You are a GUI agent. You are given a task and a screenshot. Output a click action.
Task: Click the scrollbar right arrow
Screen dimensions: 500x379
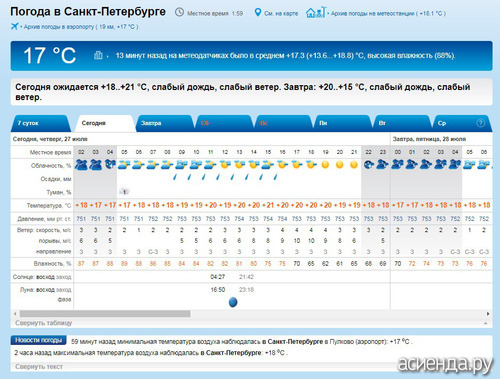[x=488, y=314]
